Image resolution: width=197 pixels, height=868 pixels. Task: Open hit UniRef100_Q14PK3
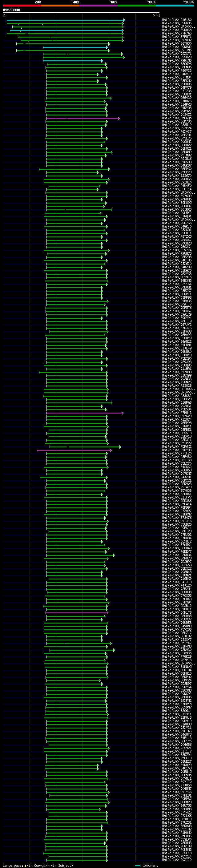[x=177, y=104]
